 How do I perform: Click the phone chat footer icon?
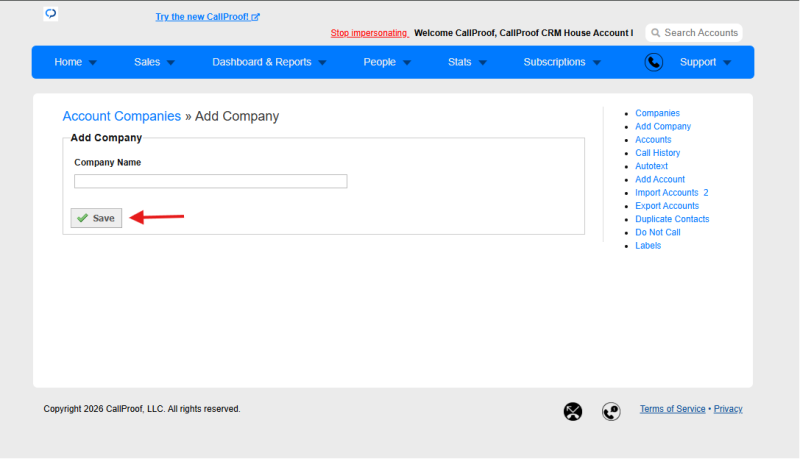pyautogui.click(x=611, y=411)
